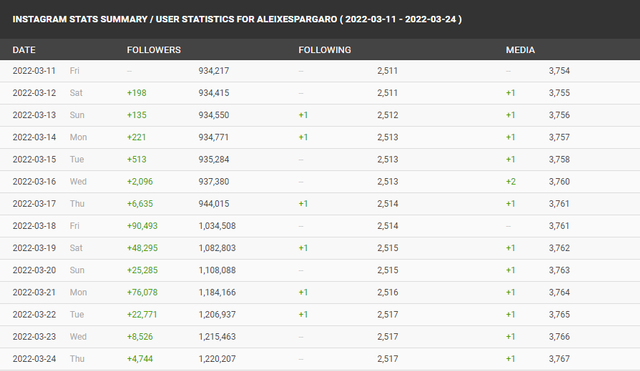
Task: Click media count 3,755
Action: point(559,93)
